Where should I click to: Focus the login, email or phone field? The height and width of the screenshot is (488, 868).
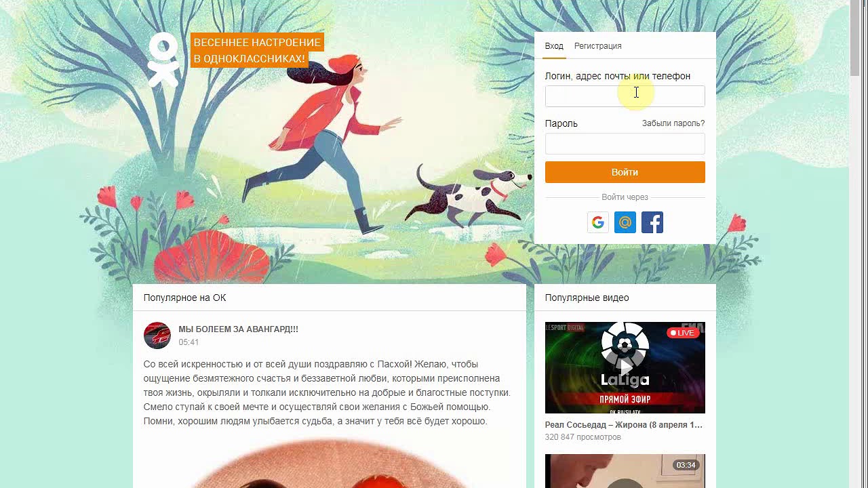(625, 96)
